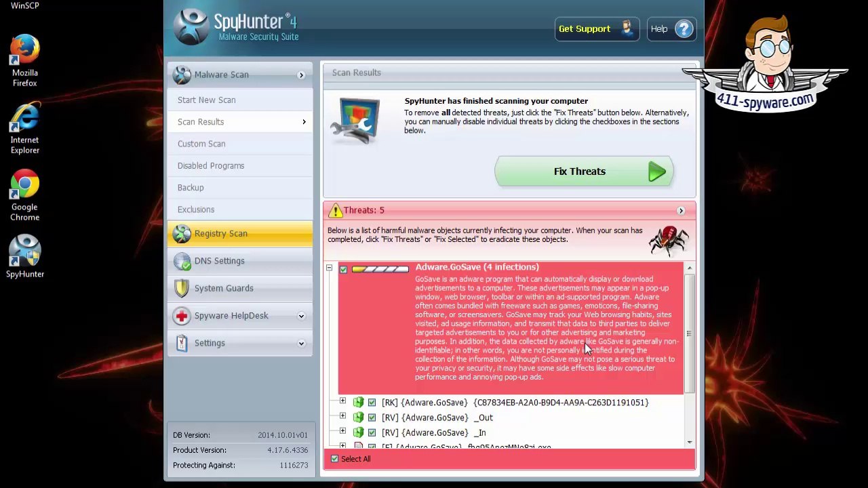Click the green arrow on Fix Threats
This screenshot has width=868, height=488.
pos(656,171)
